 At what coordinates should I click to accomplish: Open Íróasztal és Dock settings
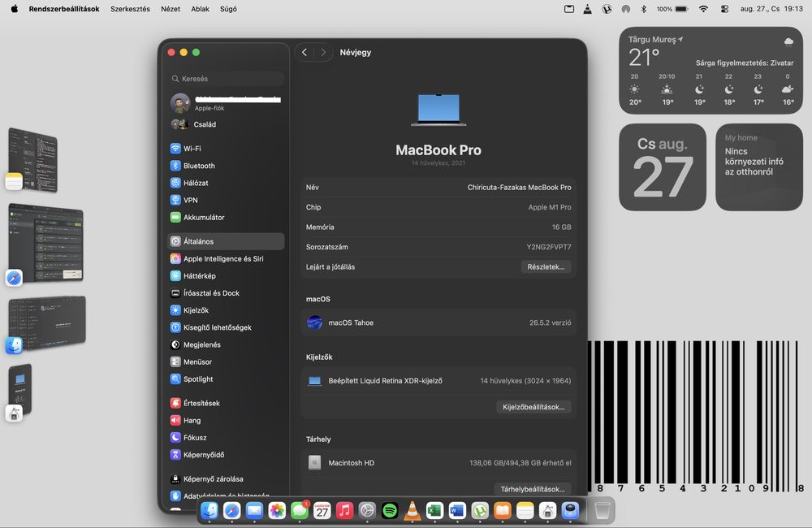tap(226, 292)
